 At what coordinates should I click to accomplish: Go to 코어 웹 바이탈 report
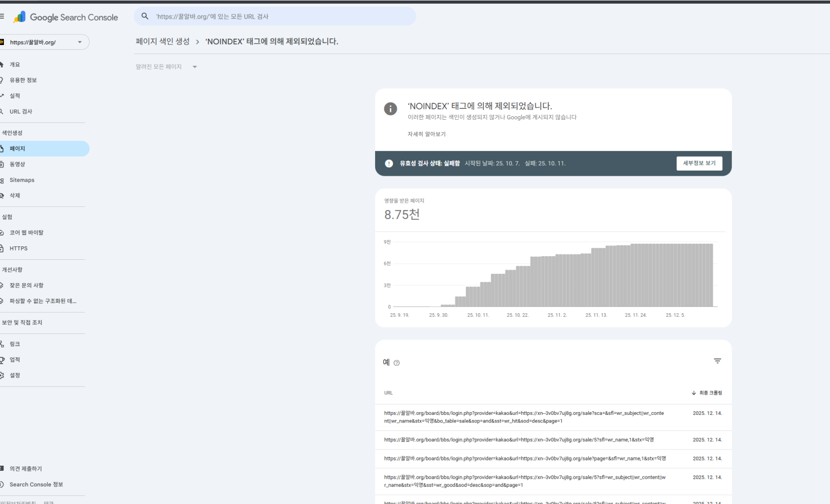26,233
